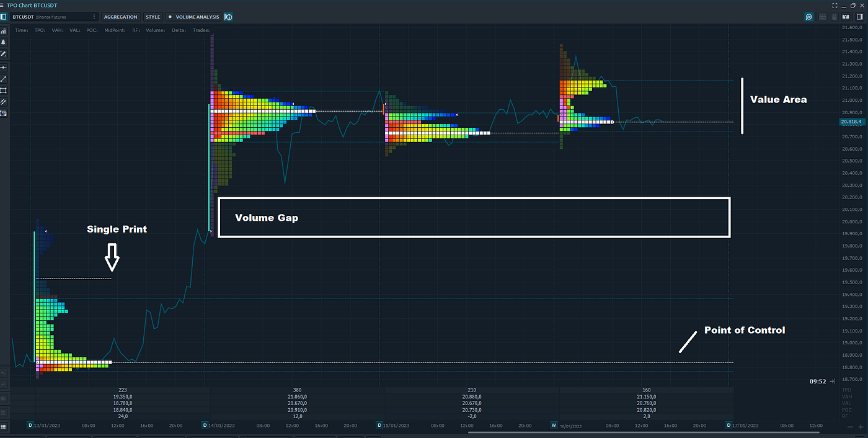The height and width of the screenshot is (438, 868).
Task: Click the alert bell icon
Action: tap(4, 42)
